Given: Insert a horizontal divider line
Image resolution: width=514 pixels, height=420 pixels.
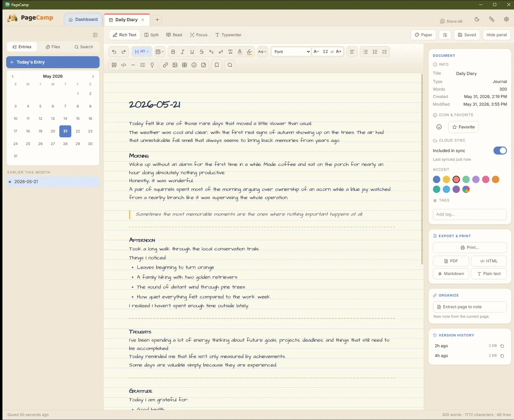Looking at the screenshot, I should click(133, 65).
